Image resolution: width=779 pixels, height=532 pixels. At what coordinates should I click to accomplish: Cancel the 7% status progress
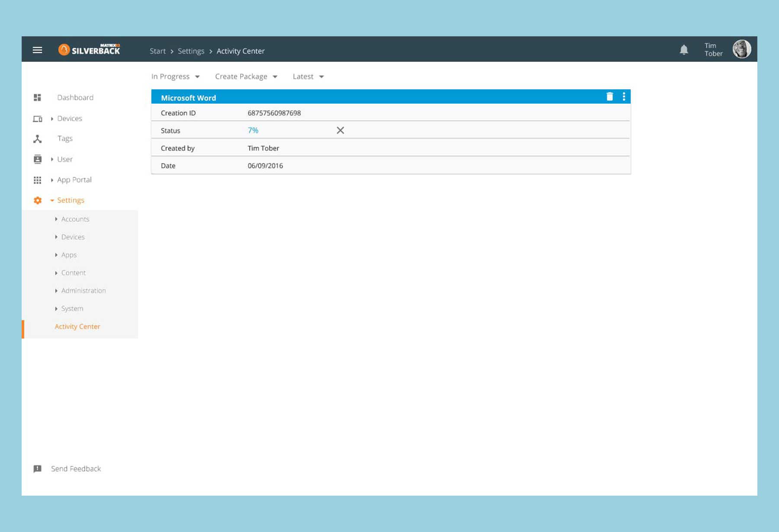click(340, 130)
